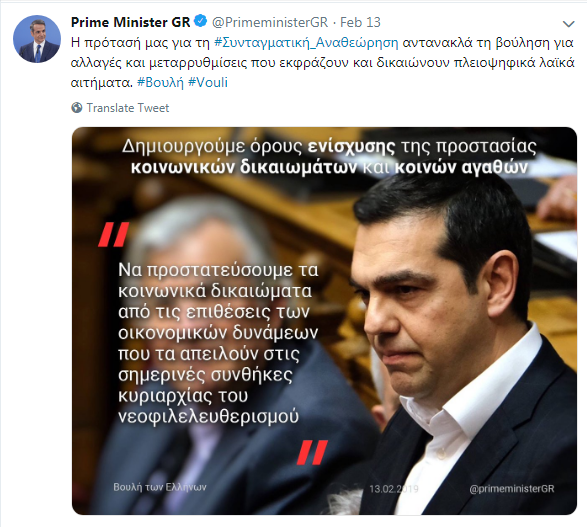Open the #Vouli hashtag
587x527 pixels.
pyautogui.click(x=208, y=82)
